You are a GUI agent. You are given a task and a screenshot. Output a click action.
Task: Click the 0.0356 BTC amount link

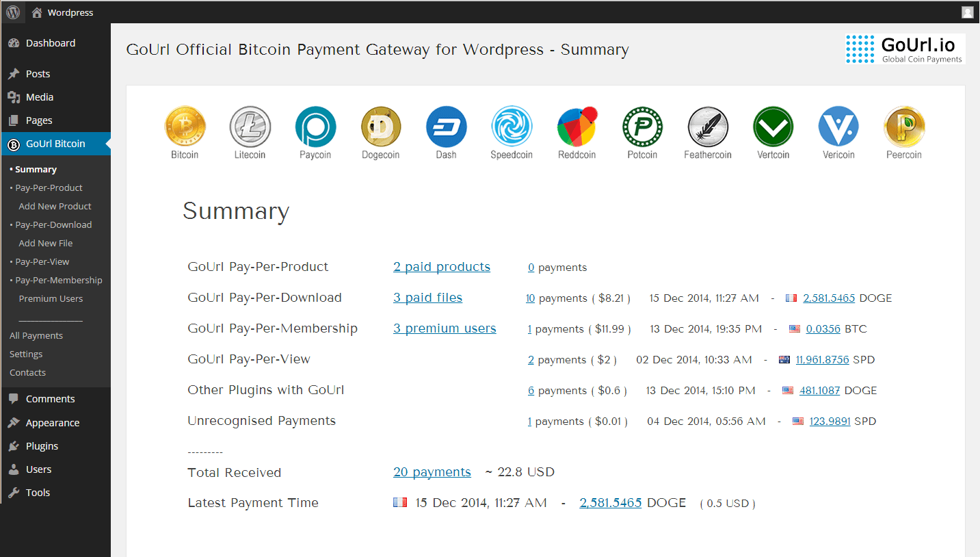click(823, 329)
